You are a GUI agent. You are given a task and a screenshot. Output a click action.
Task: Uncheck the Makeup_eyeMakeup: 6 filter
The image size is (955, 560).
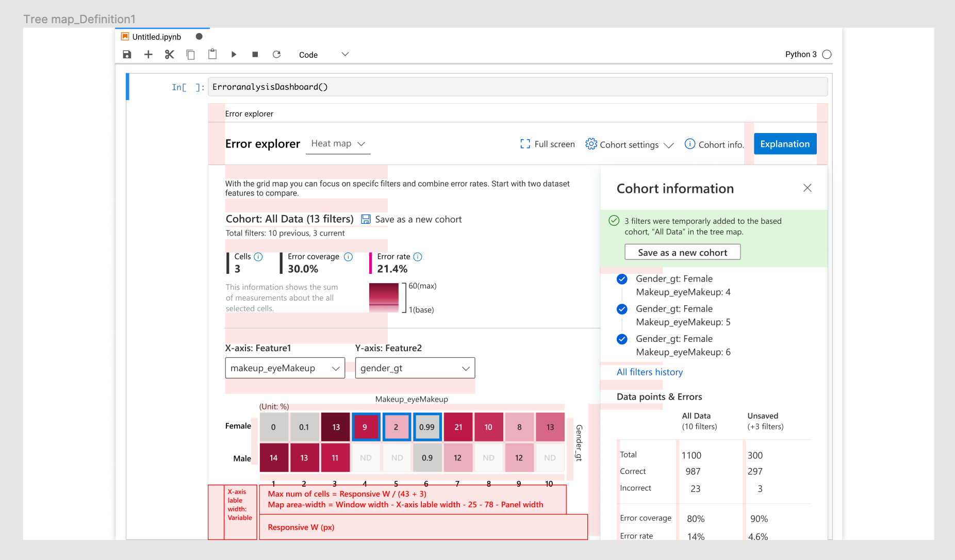622,339
